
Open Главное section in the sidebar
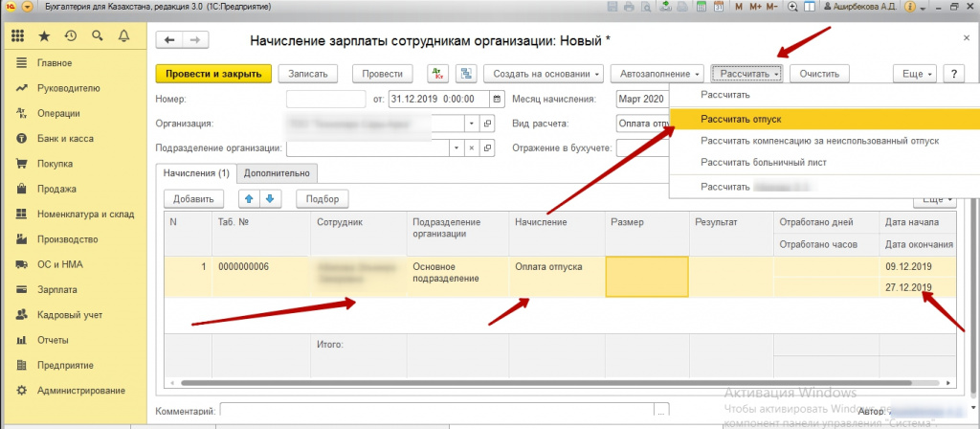click(x=55, y=63)
